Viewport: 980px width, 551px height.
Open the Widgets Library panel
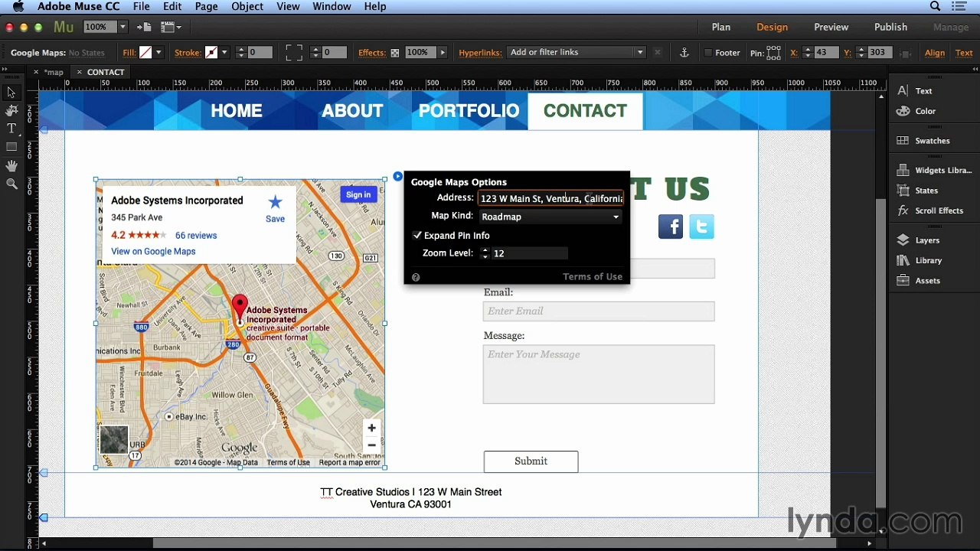click(x=934, y=171)
